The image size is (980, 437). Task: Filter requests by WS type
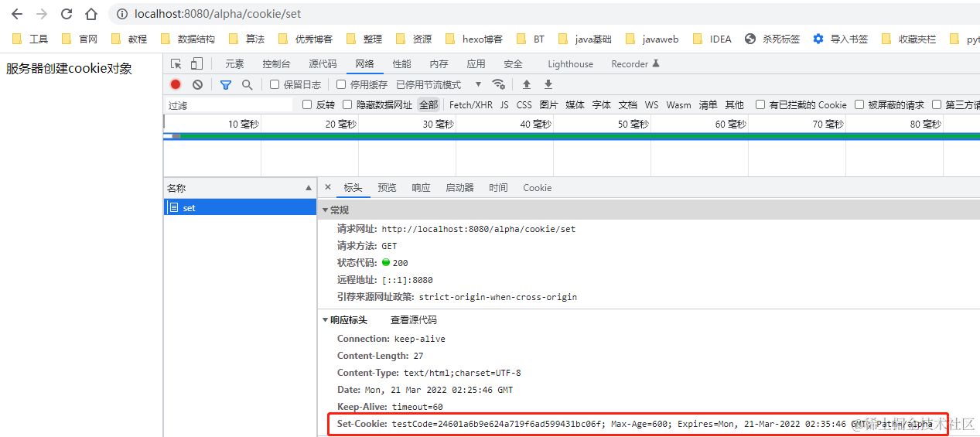point(651,104)
